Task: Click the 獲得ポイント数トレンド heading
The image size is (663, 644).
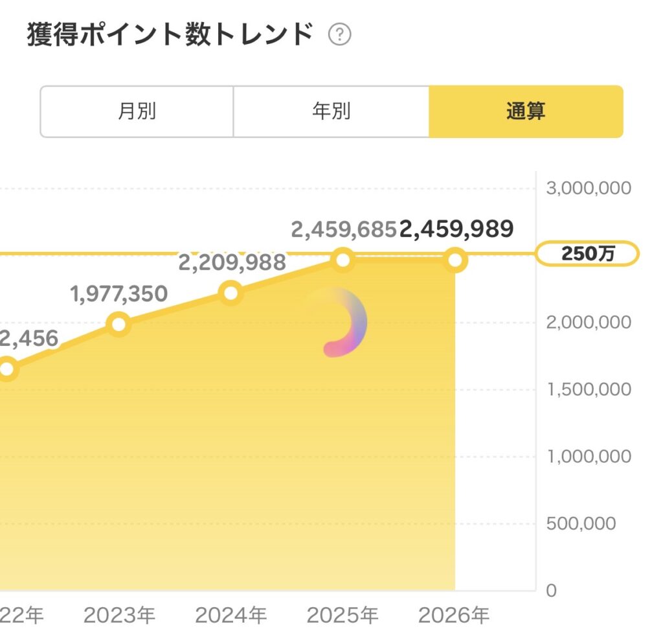Action: 170,35
